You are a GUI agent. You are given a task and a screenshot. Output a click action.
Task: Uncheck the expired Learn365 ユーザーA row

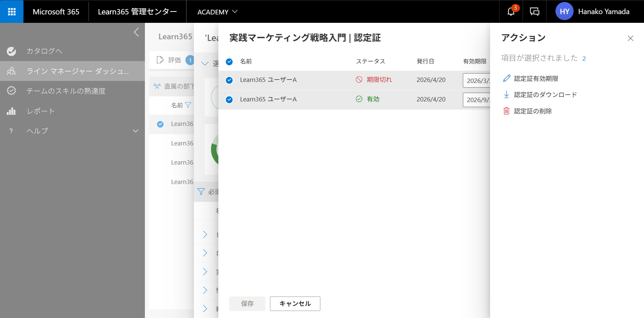229,80
